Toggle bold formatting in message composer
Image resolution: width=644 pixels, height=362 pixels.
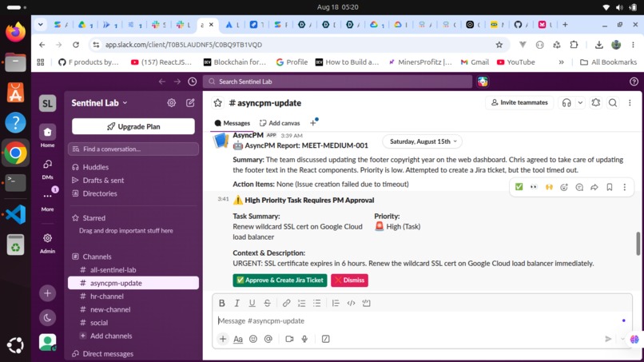click(x=222, y=303)
